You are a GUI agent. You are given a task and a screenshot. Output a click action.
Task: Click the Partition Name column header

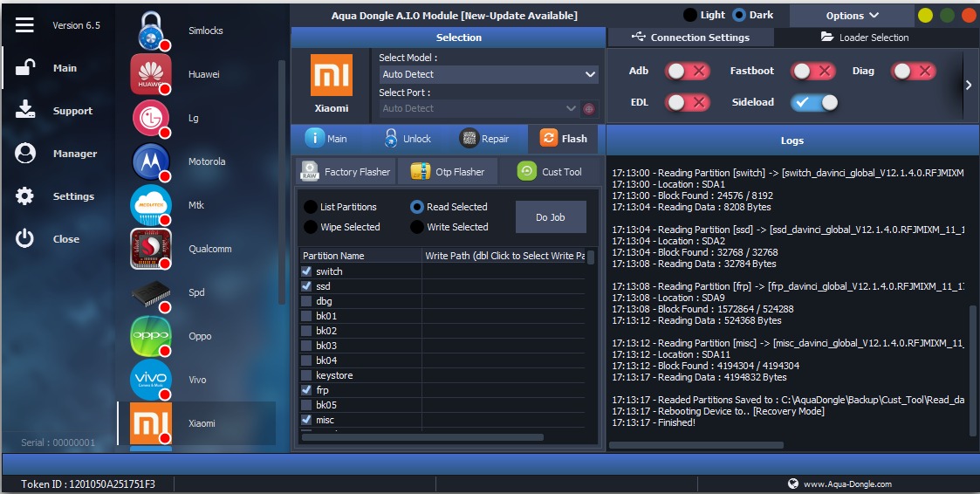(x=360, y=256)
